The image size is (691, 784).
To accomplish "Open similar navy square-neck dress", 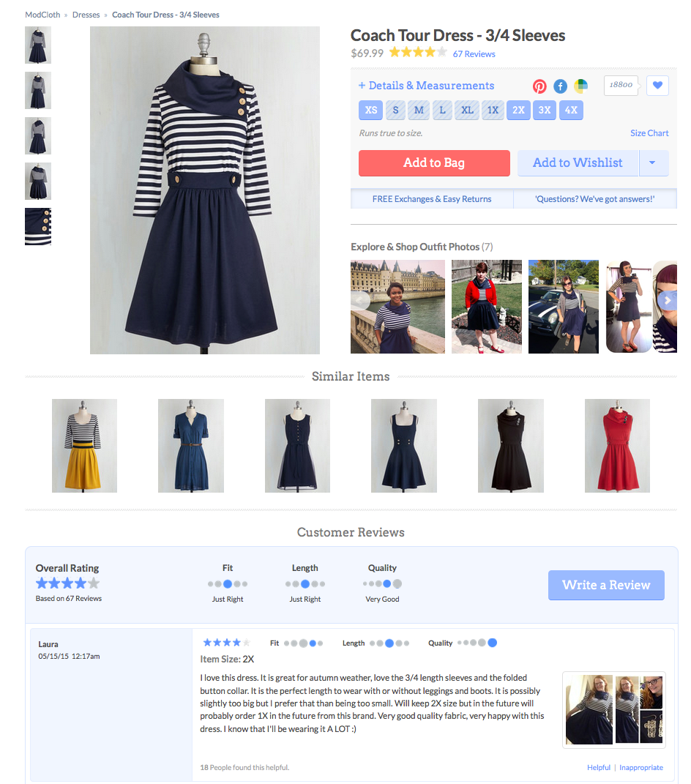I will [404, 446].
